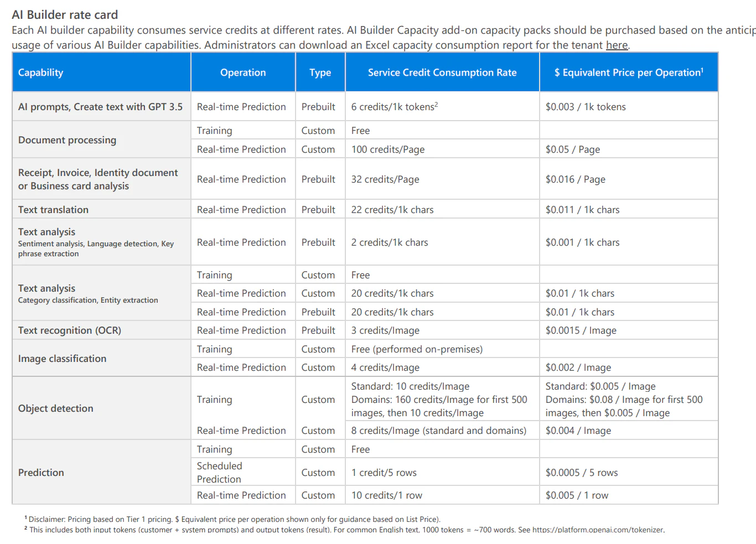Screen dimensions: 756x544
Task: Click the "10 credits/1 row" rate
Action: pyautogui.click(x=387, y=495)
